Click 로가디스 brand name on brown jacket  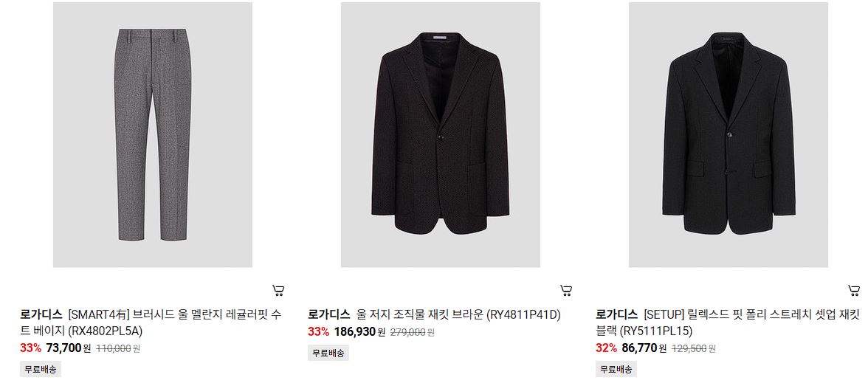coord(329,316)
